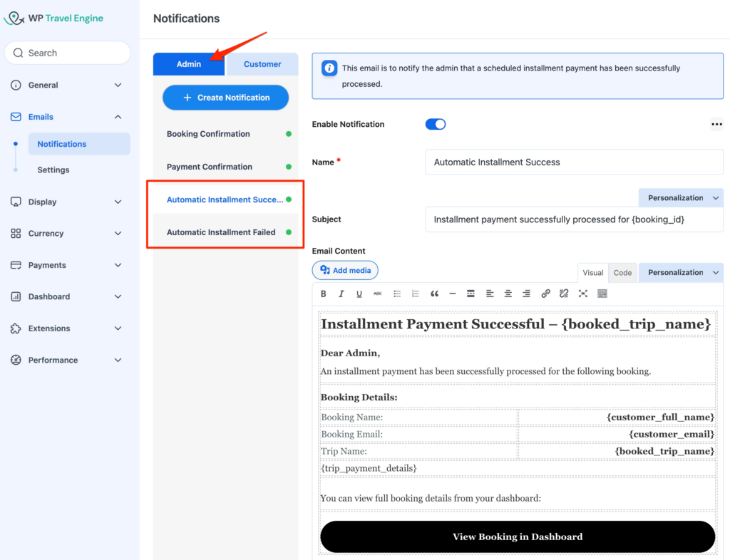Select Automatic Installment Failed notification

tap(221, 232)
